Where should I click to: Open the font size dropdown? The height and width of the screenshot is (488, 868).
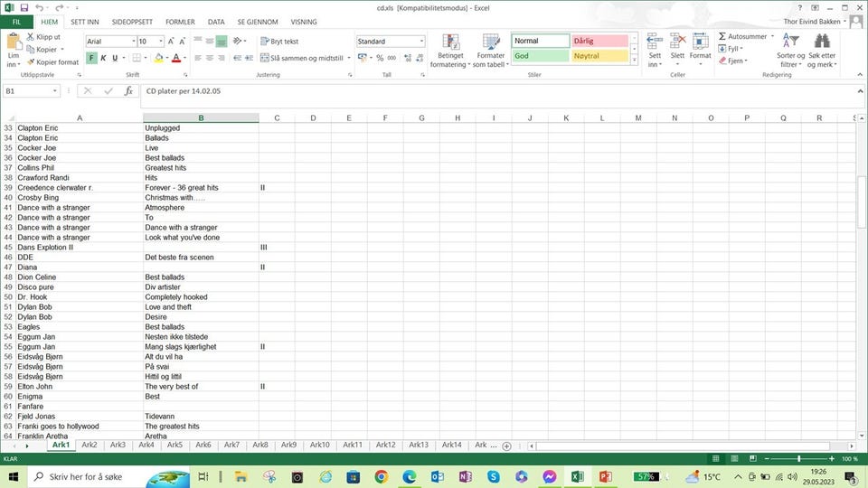[x=161, y=42]
